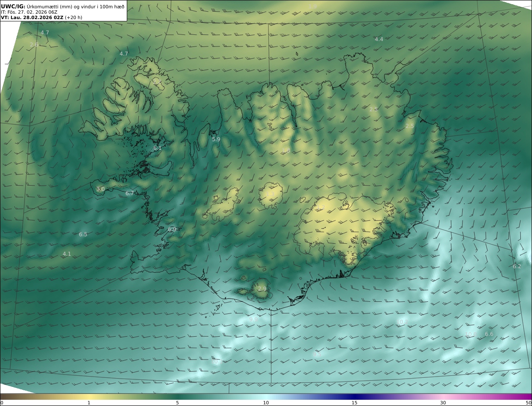
Task: Click the "(+20 h)" forecast lead label
Action: click(x=74, y=18)
